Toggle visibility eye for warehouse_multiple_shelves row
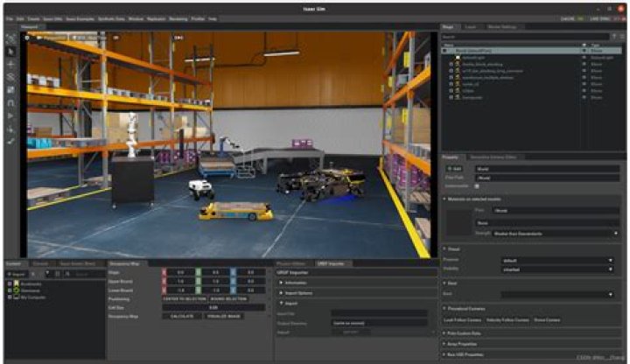Viewport: 630px width, 364px height. click(584, 78)
